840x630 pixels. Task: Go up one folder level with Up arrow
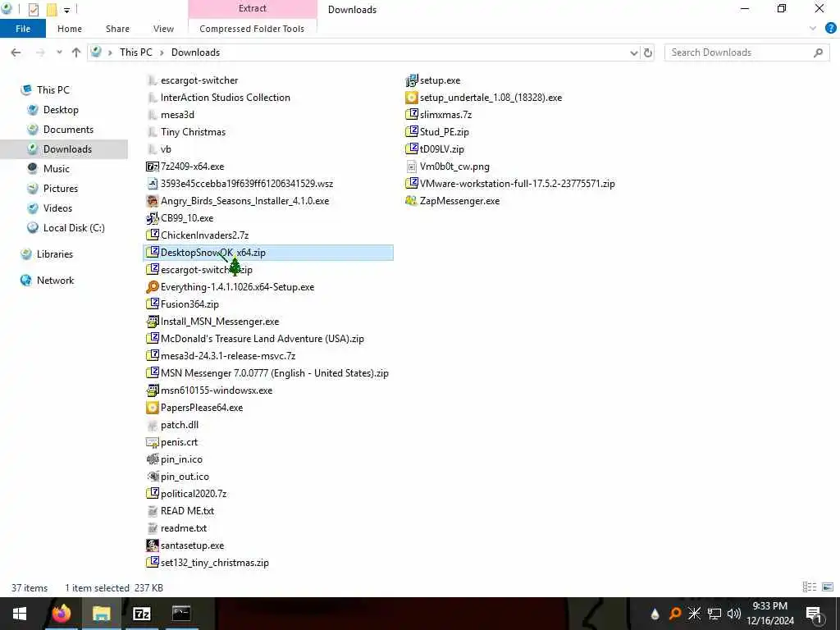pyautogui.click(x=76, y=52)
